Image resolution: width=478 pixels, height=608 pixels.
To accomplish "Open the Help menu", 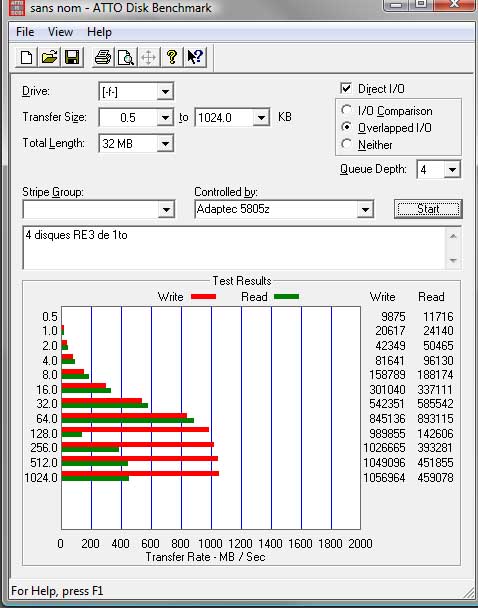I will pyautogui.click(x=99, y=32).
